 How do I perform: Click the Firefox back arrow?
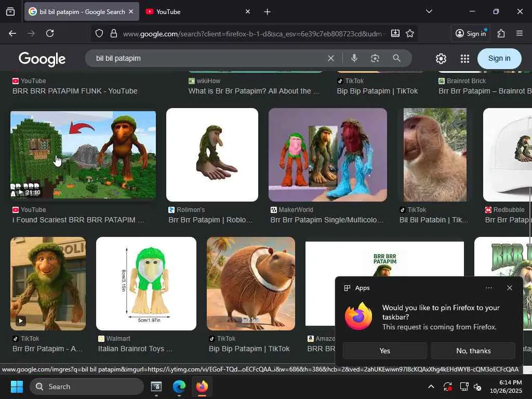click(x=12, y=33)
